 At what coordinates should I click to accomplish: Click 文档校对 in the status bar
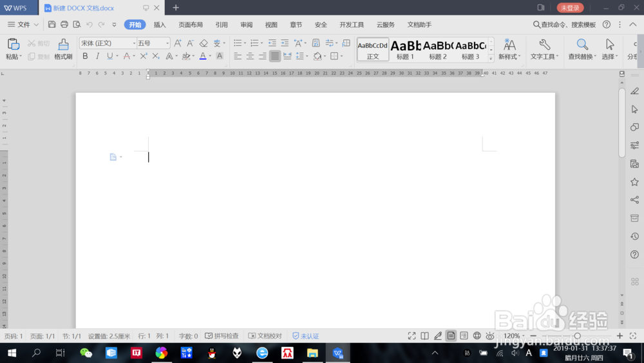265,336
